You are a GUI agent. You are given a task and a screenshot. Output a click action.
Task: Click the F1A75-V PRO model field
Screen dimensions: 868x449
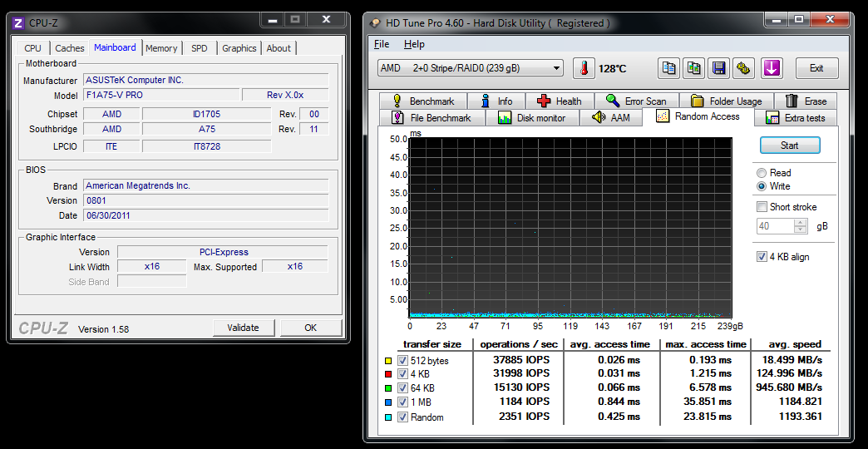tap(161, 95)
